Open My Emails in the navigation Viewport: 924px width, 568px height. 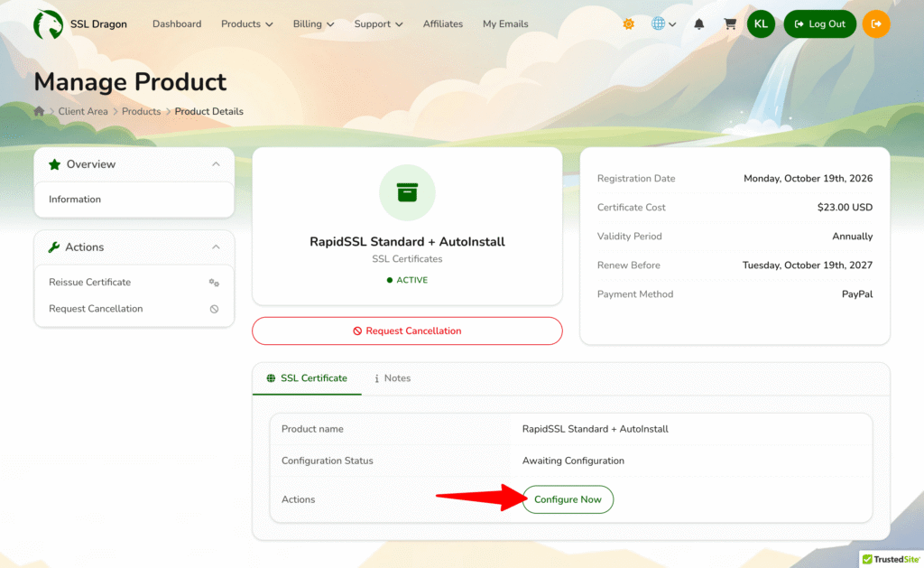click(x=505, y=24)
